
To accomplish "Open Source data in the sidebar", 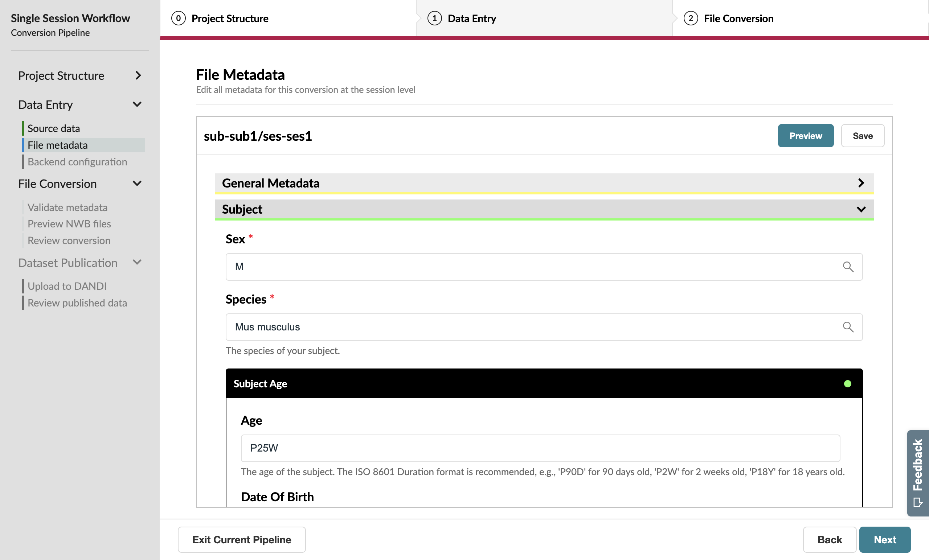I will (x=83, y=128).
